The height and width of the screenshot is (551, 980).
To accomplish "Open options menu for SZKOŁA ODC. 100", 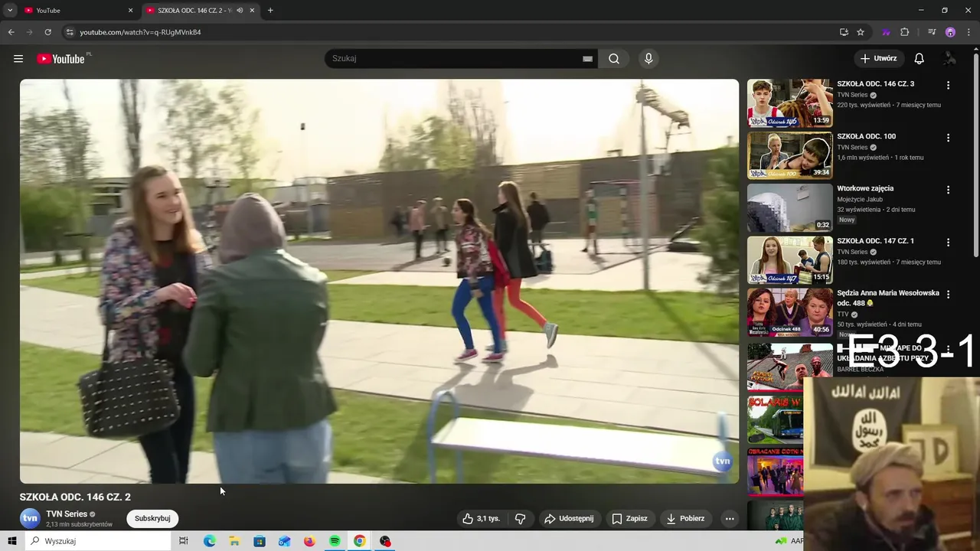I will point(948,138).
